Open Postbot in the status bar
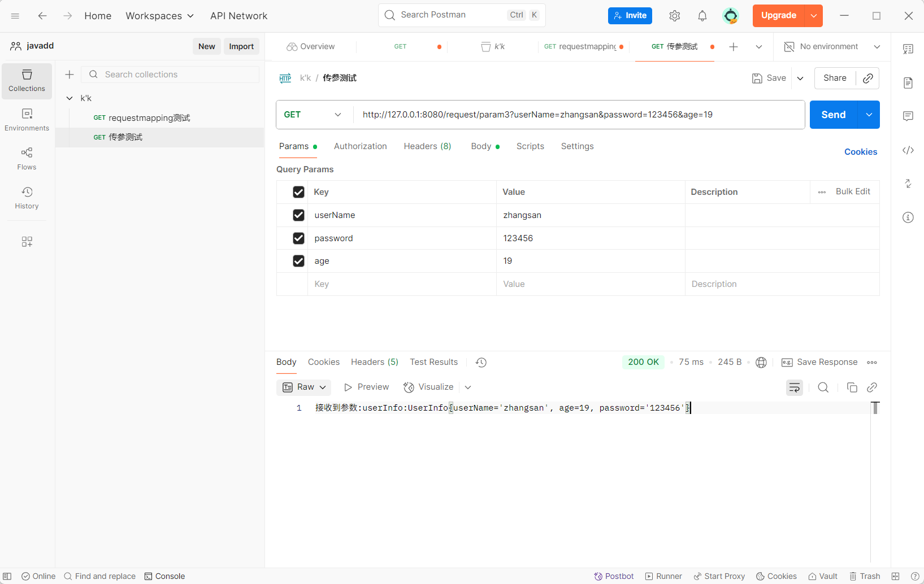924x584 pixels. click(x=614, y=576)
